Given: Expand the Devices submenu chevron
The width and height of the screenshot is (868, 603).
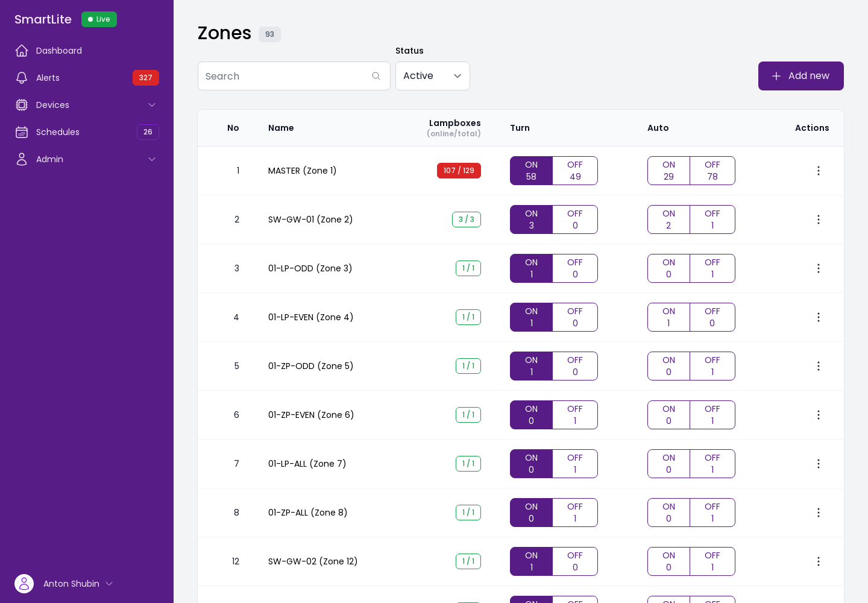Looking at the screenshot, I should [x=152, y=105].
